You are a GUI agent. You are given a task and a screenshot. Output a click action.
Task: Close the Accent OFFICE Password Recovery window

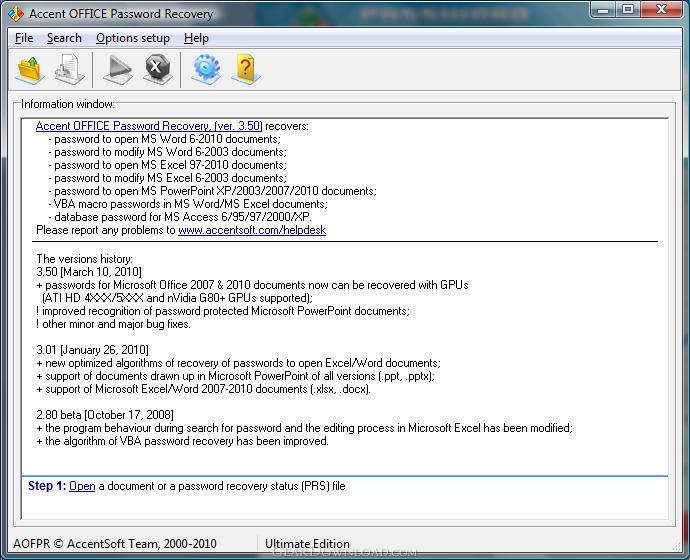coord(661,10)
